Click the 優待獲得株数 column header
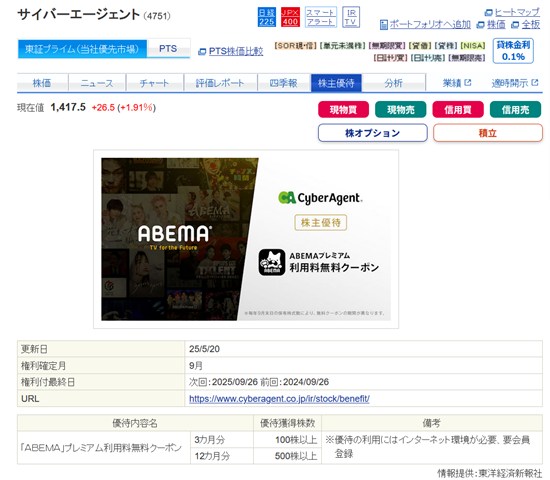550x480 pixels. coord(288,423)
